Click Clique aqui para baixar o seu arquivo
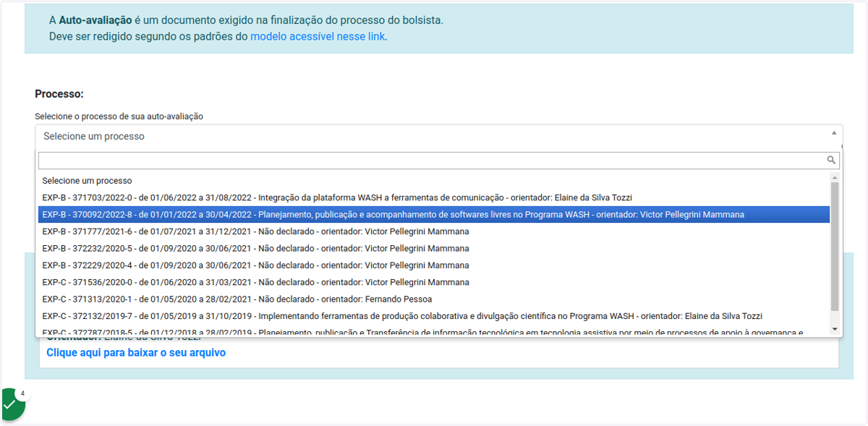Screen dimensions: 868x426 [x=136, y=352]
